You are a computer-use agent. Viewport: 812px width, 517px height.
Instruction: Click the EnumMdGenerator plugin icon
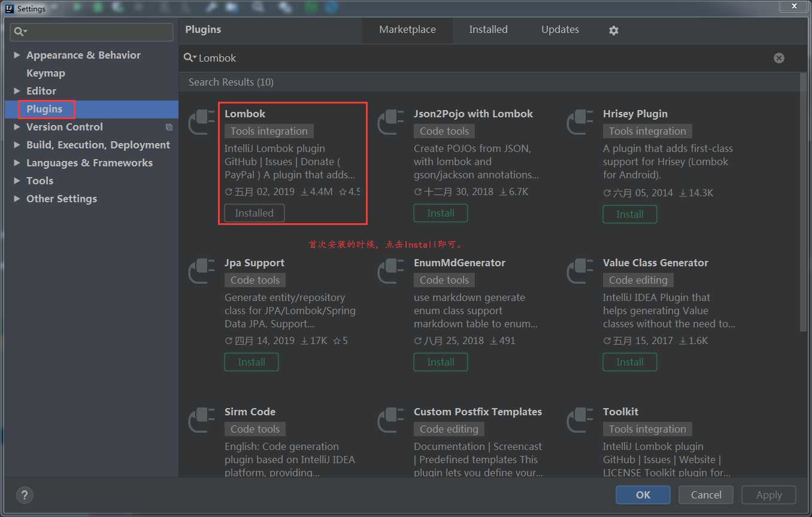point(390,270)
